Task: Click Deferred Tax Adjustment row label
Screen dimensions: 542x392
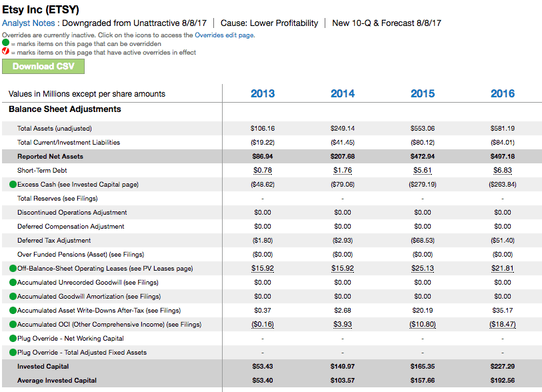Action: 54,241
